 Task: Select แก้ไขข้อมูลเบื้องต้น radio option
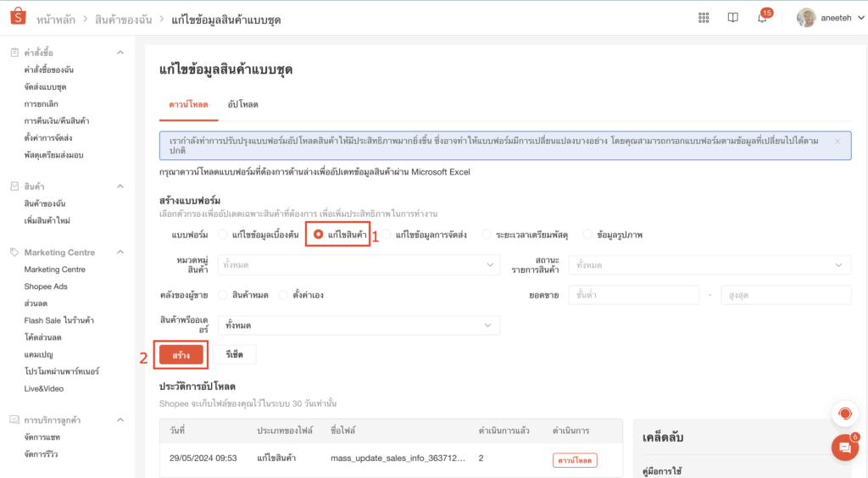pos(223,235)
